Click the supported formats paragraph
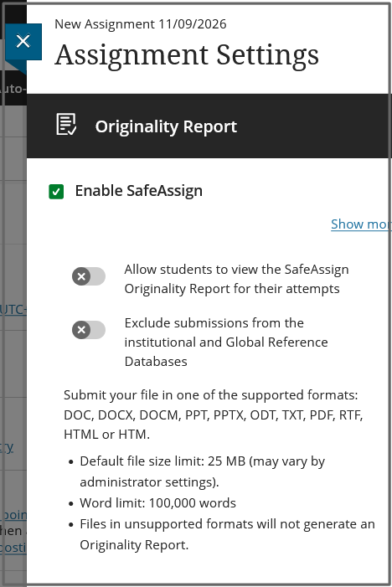Viewport: 392px width, 587px height. coord(214,415)
